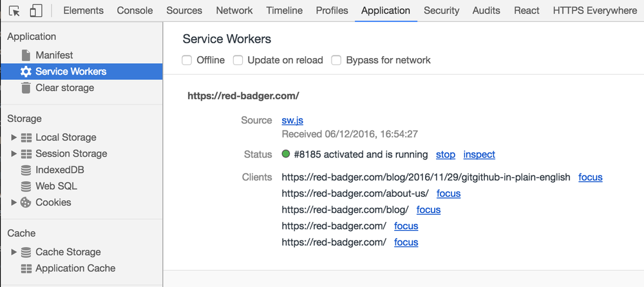
Task: Stop the running service worker
Action: pyautogui.click(x=445, y=154)
